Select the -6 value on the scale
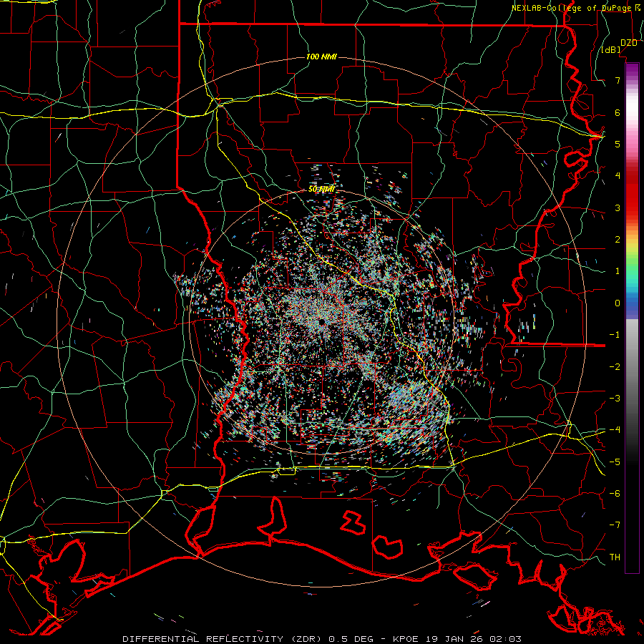This screenshot has height=644, width=644. pos(615,494)
